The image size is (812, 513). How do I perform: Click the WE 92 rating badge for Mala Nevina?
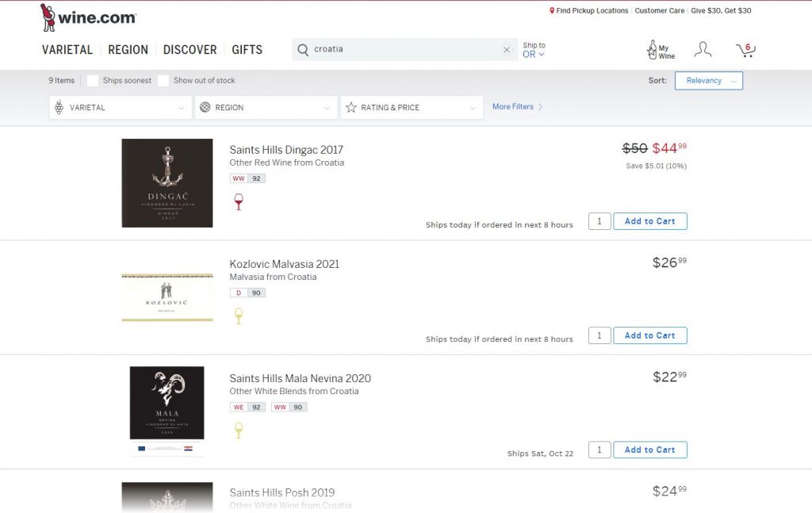pyautogui.click(x=247, y=408)
